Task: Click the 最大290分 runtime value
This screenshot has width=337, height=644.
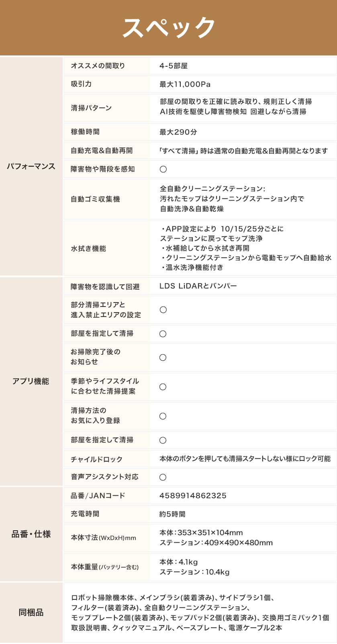Action: click(x=178, y=132)
